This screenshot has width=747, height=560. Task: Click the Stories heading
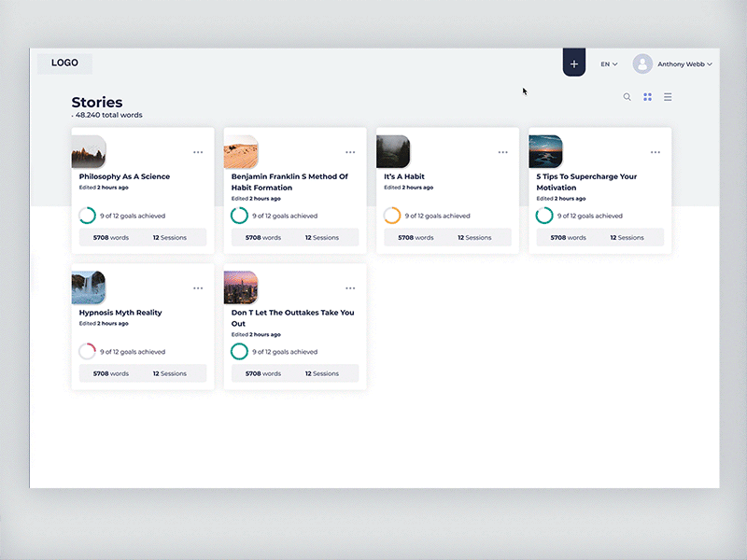[97, 102]
